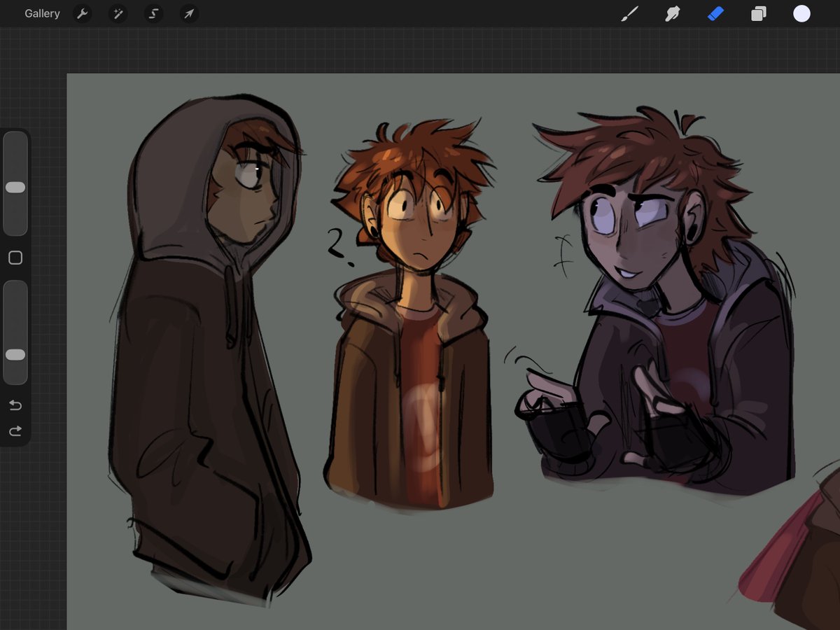Activate the Transform arrow tool
840x630 pixels.
[189, 14]
